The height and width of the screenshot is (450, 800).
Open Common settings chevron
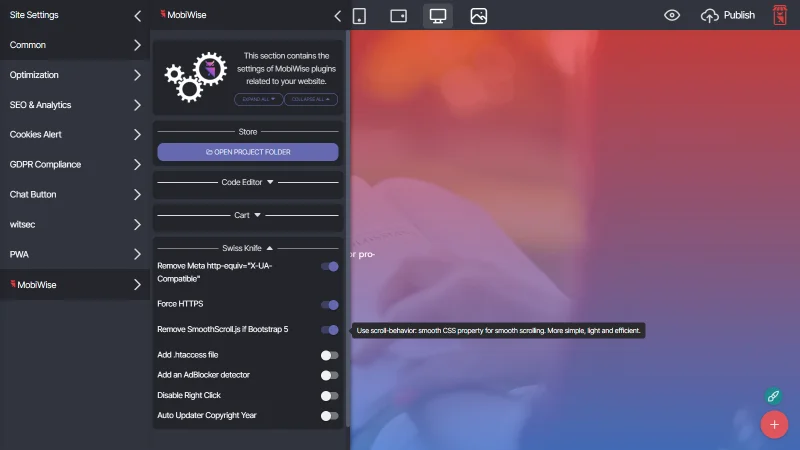[x=137, y=45]
